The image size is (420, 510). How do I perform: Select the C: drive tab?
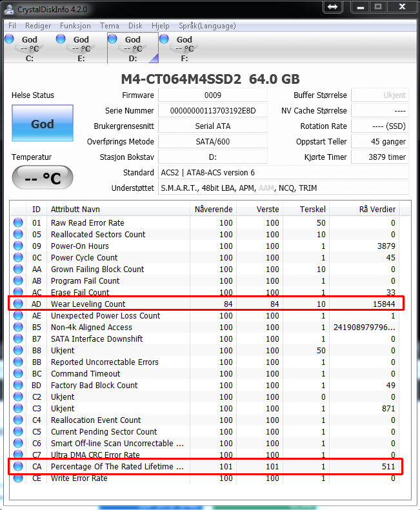pos(30,48)
